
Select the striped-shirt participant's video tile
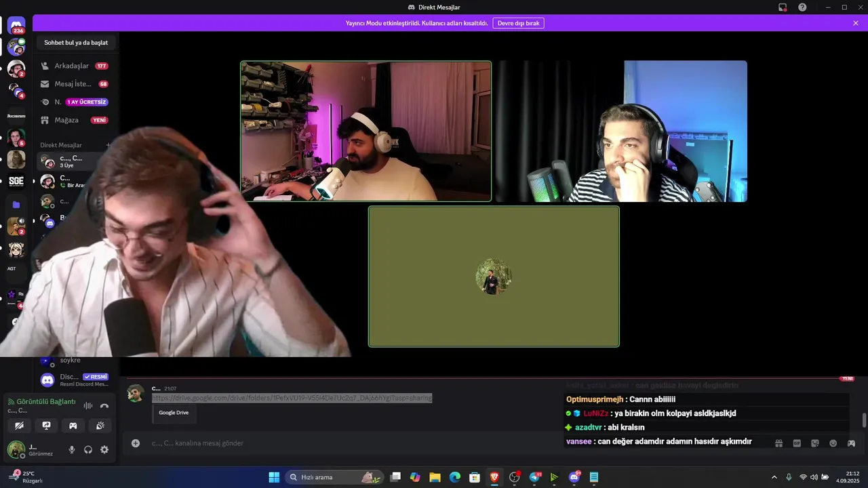621,131
